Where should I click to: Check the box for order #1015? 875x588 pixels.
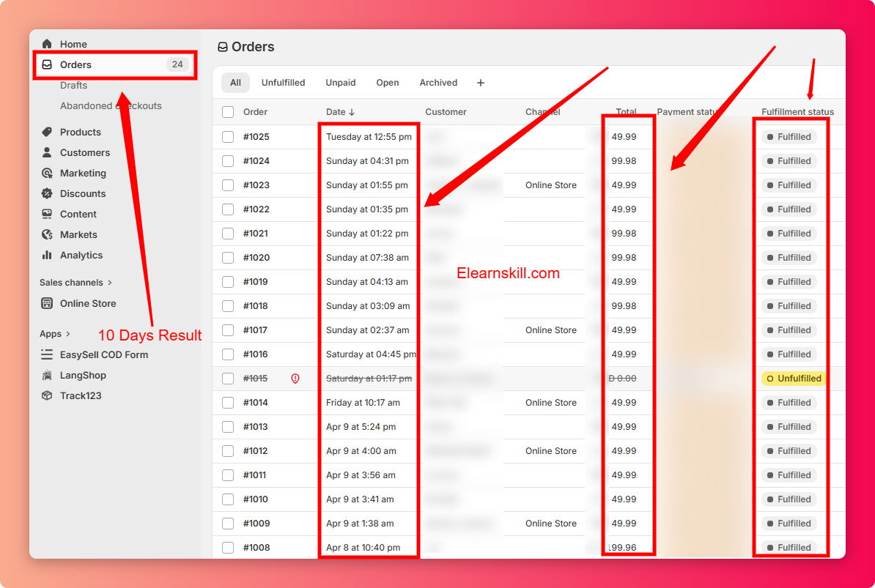[x=228, y=379]
